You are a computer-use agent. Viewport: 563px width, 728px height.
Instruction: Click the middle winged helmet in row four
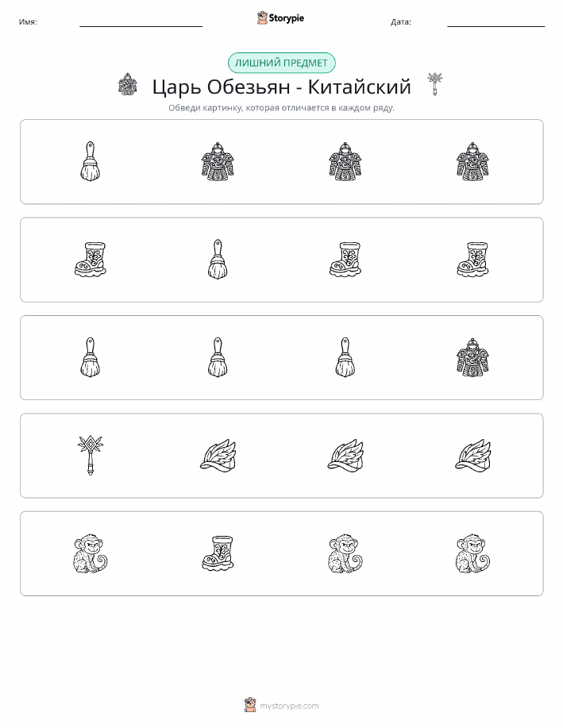[x=345, y=455]
